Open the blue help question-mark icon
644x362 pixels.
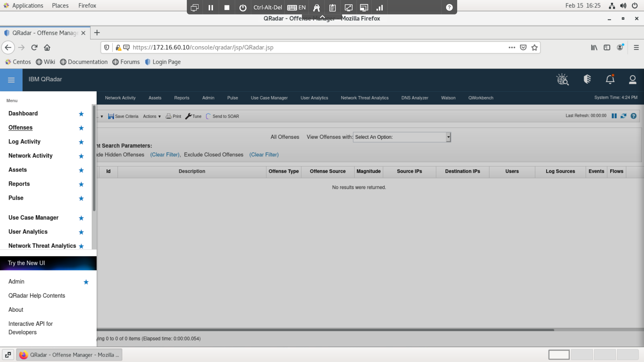[x=633, y=116]
